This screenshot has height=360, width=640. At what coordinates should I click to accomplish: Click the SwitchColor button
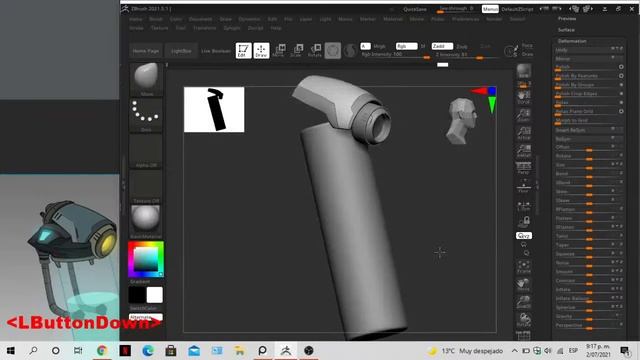[143, 308]
